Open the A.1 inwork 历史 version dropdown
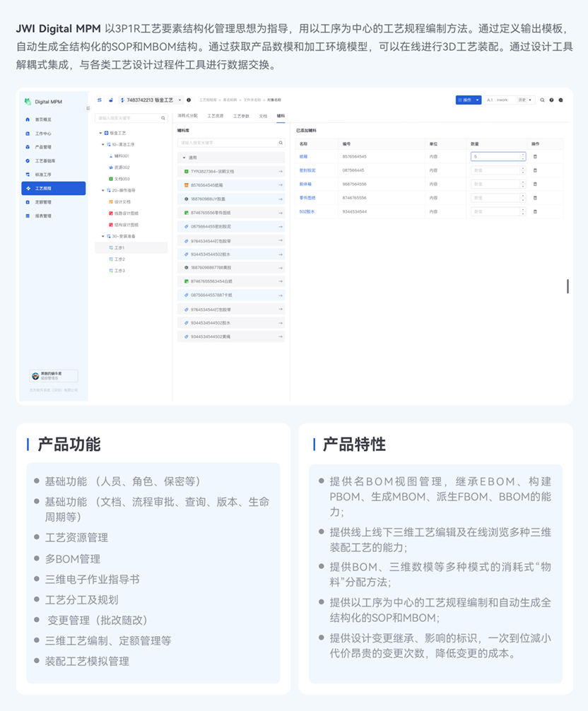588x711 pixels. point(510,100)
